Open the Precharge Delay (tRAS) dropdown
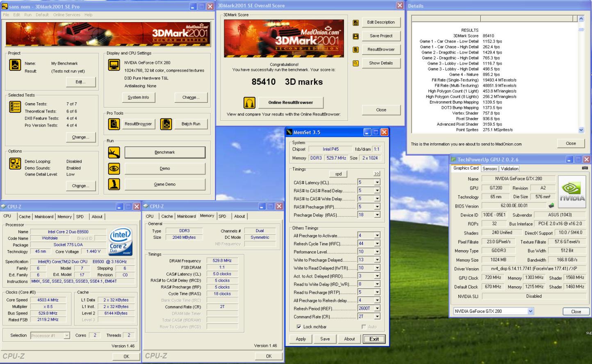592x364 pixels. pos(377,215)
